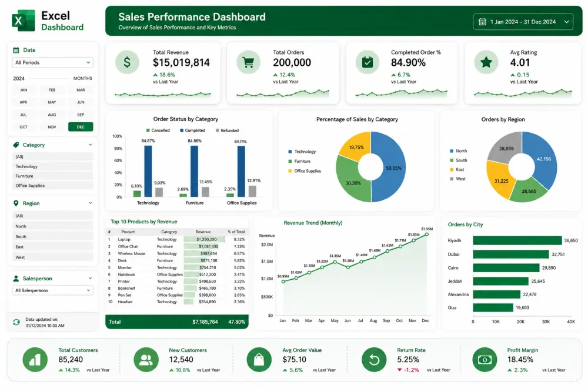Filter by Furniture category
This screenshot has width=588, height=392.
tap(52, 176)
